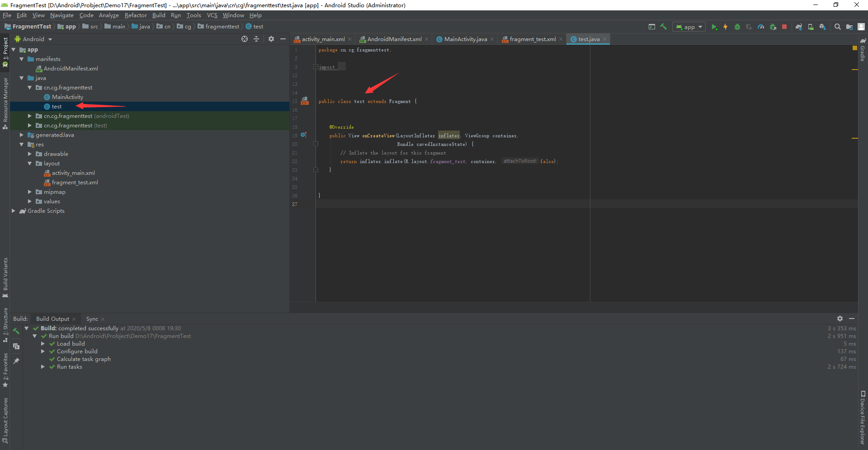Open the Analyze menu
Image resolution: width=868 pixels, height=450 pixels.
(108, 15)
